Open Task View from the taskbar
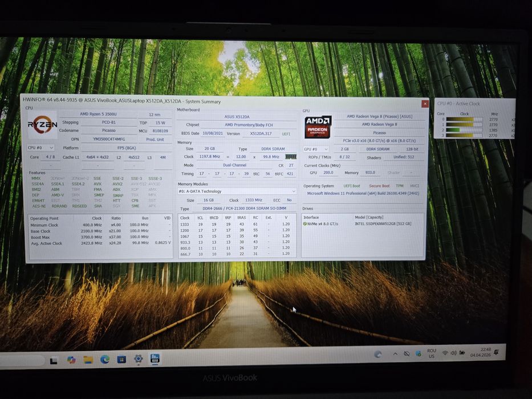 tap(54, 361)
